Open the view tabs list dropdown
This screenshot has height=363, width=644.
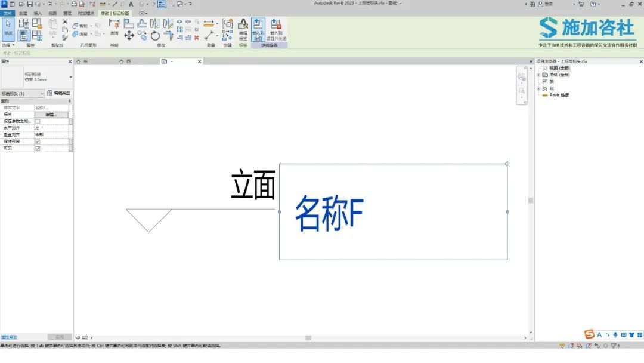[531, 61]
